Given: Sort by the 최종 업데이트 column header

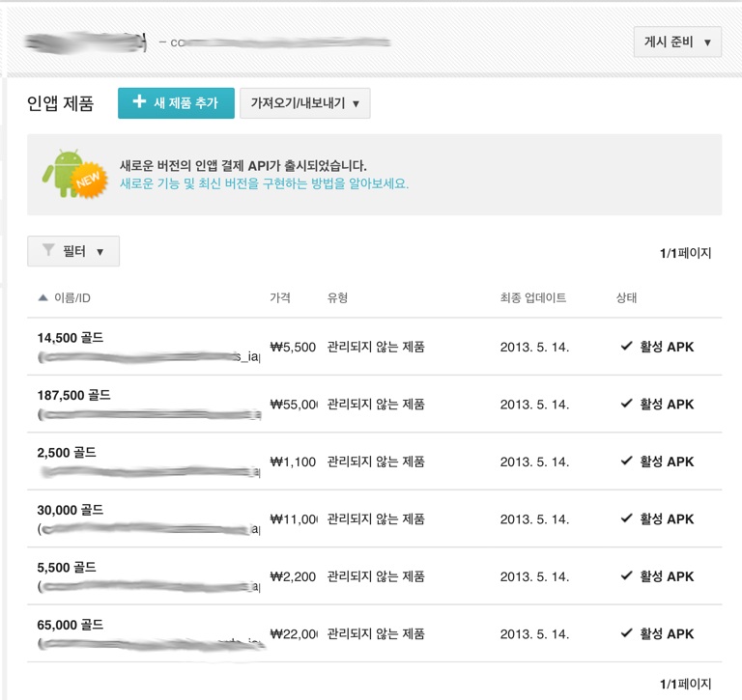Looking at the screenshot, I should [x=533, y=297].
